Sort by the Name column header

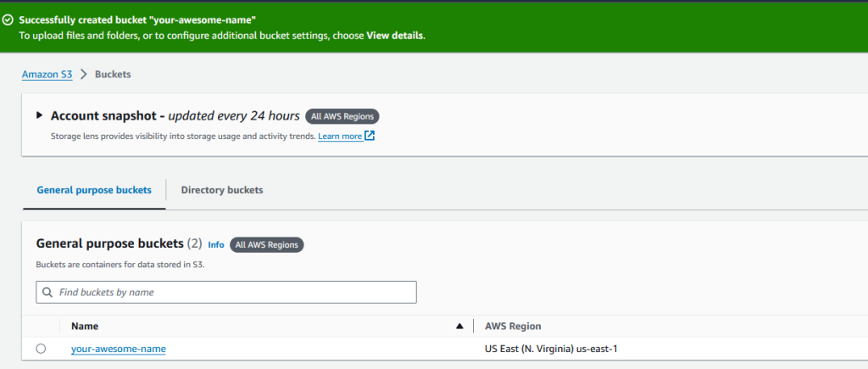coord(85,326)
